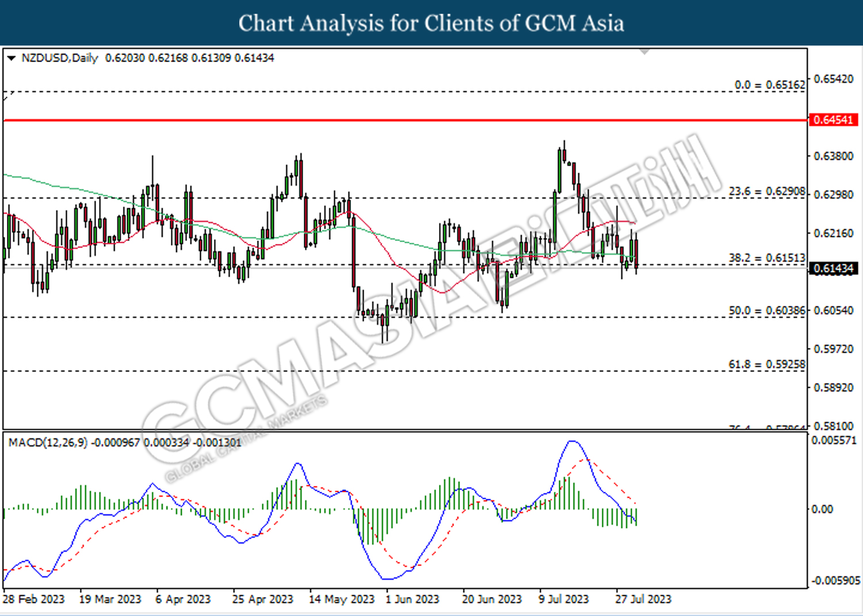
Task: Click the 19 Mar 2023 date label
Action: point(110,599)
